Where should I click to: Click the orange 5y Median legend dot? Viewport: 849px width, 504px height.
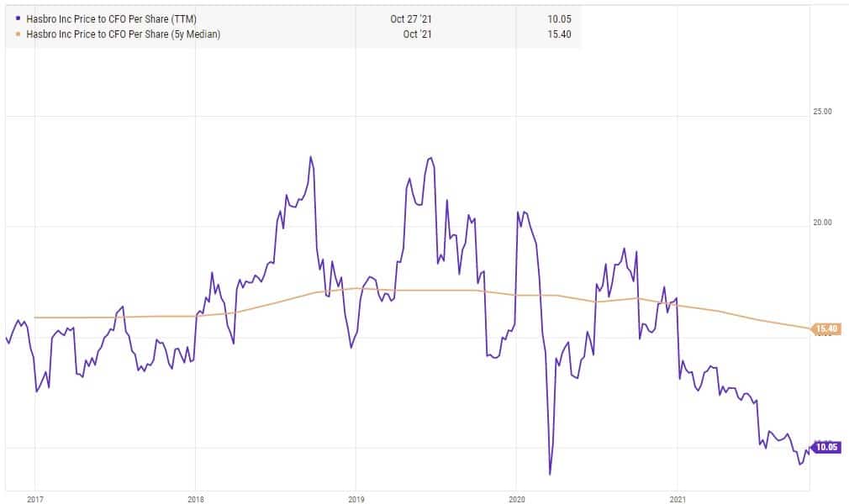(18, 34)
